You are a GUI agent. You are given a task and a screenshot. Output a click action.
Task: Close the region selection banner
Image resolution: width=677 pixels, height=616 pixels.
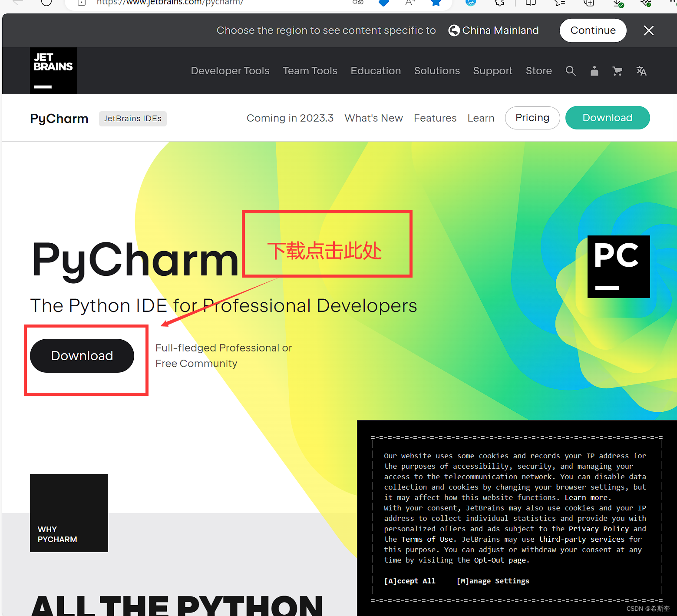pos(649,30)
